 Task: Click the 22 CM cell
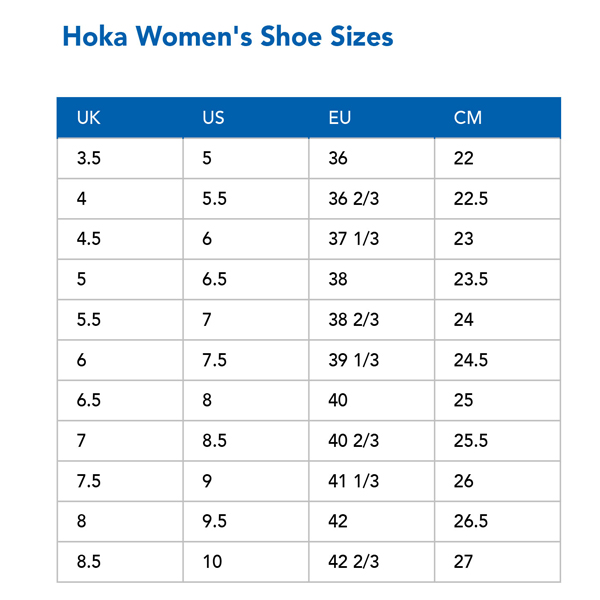(497, 158)
